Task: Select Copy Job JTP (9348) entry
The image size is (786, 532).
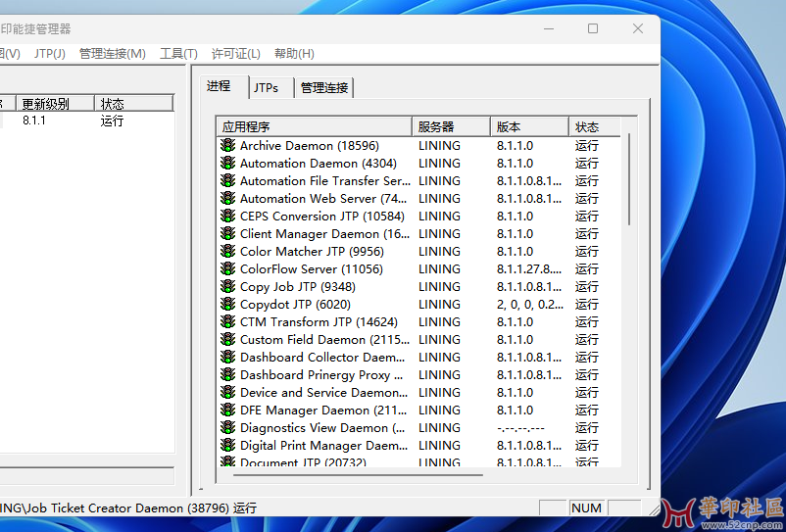Action: [x=298, y=287]
